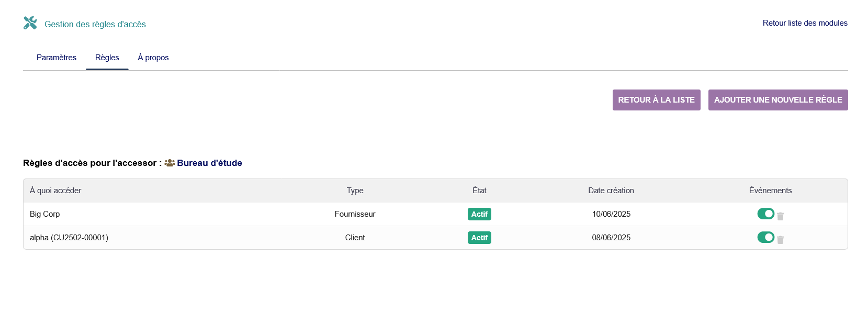
Task: Open the Paramètres tab
Action: pos(57,58)
